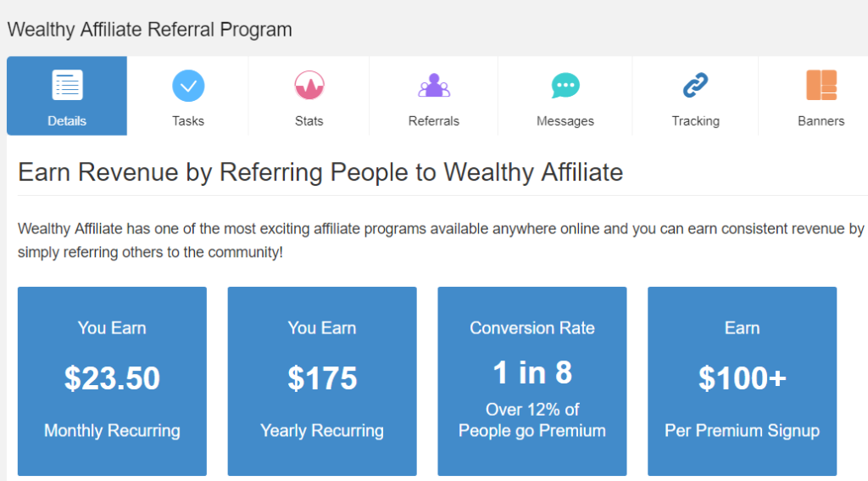Image resolution: width=868 pixels, height=481 pixels.
Task: Select the Details tab label
Action: pyautogui.click(x=67, y=120)
